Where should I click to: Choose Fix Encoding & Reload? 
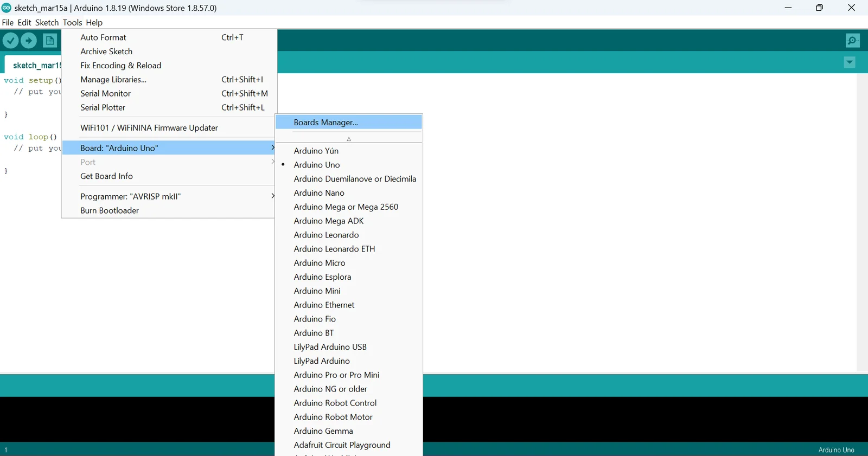(x=169, y=66)
